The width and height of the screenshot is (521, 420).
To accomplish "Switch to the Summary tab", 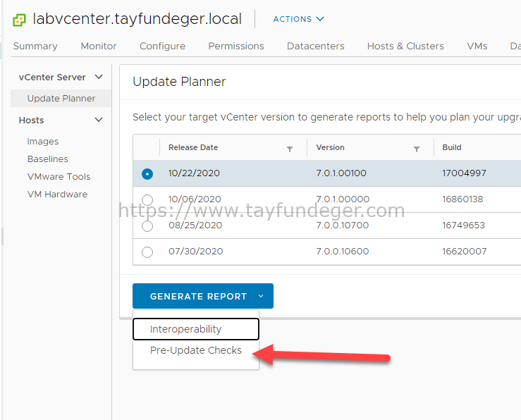I will (x=35, y=46).
